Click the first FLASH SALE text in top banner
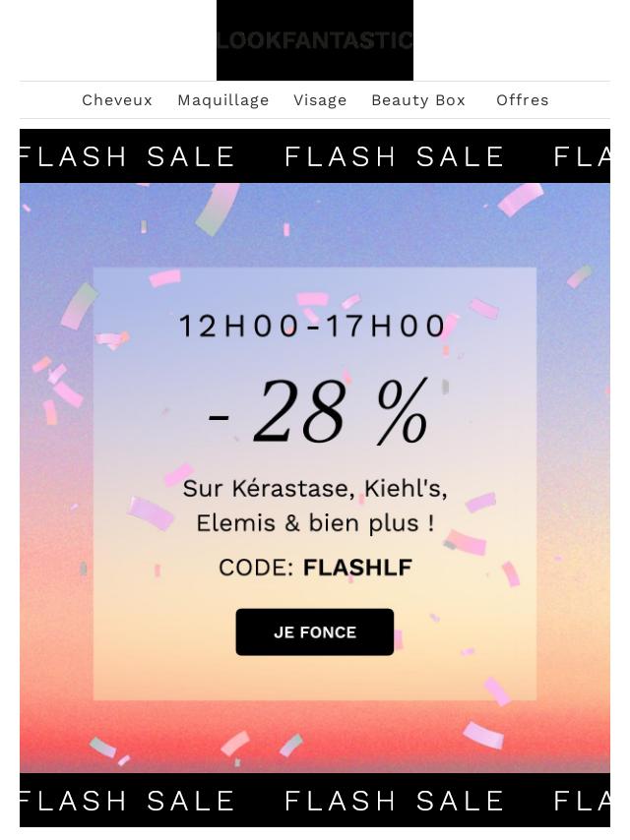630x840 pixels. [127, 156]
